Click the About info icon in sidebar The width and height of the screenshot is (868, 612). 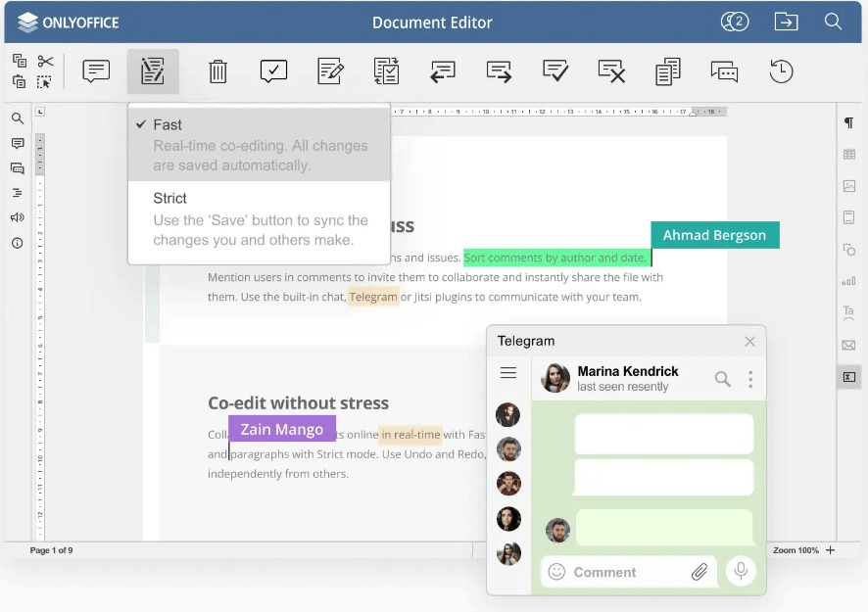click(18, 243)
